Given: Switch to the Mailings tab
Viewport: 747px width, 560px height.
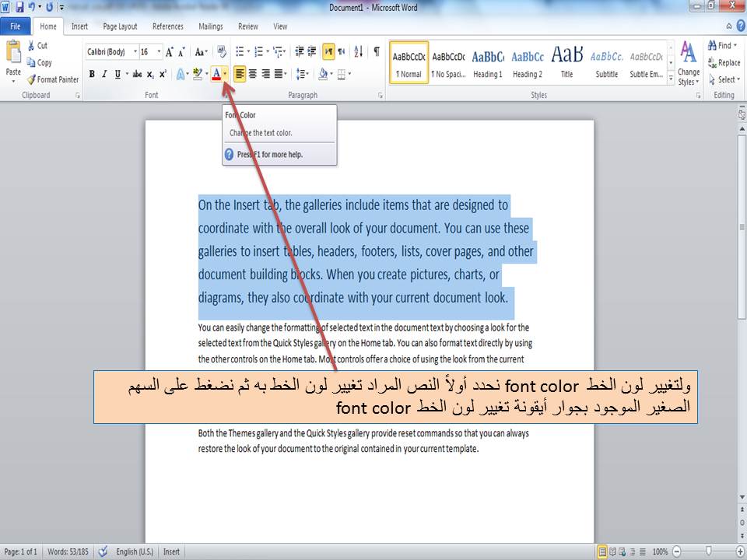Looking at the screenshot, I should click(x=211, y=26).
